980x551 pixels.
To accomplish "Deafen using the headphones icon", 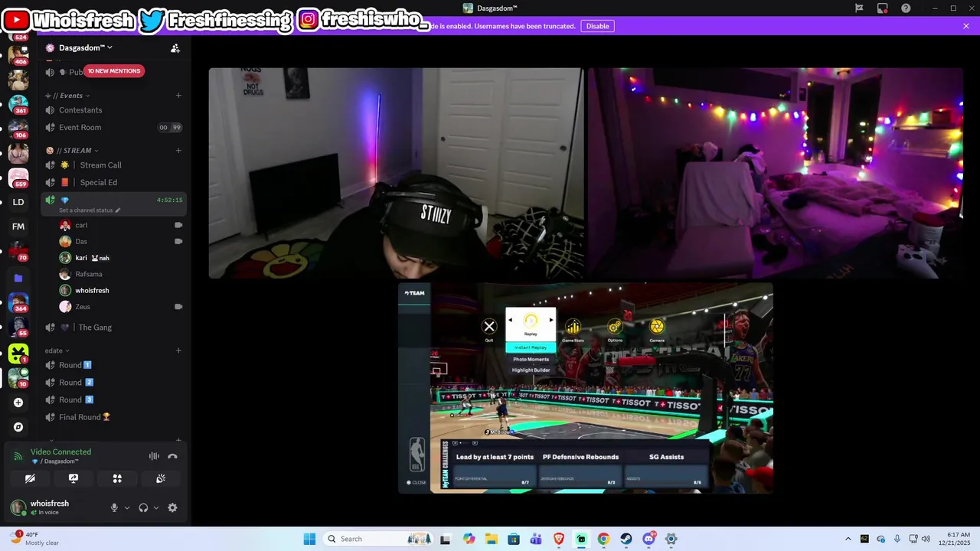I will (143, 507).
